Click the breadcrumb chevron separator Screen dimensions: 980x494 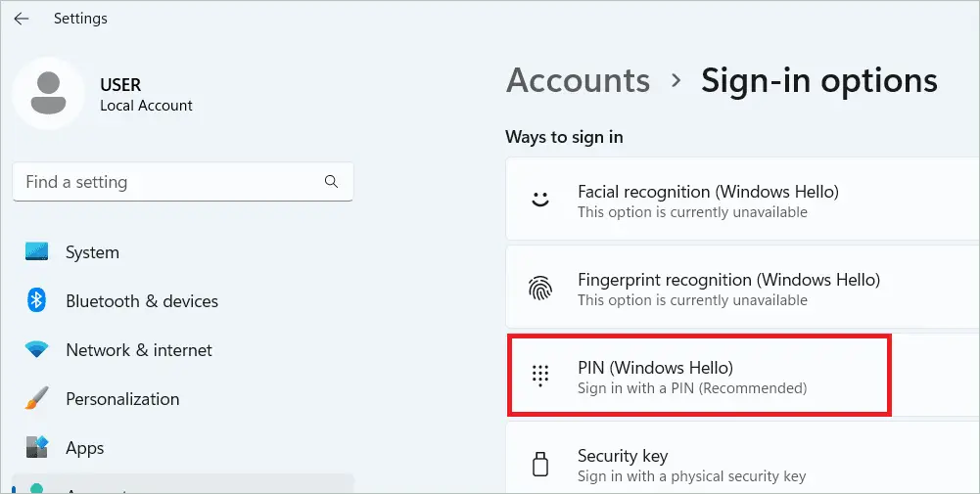676,80
